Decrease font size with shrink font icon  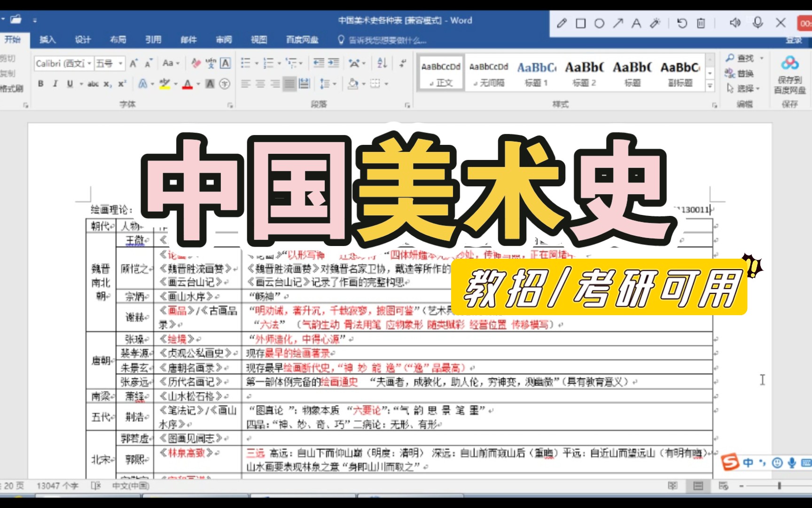(148, 63)
